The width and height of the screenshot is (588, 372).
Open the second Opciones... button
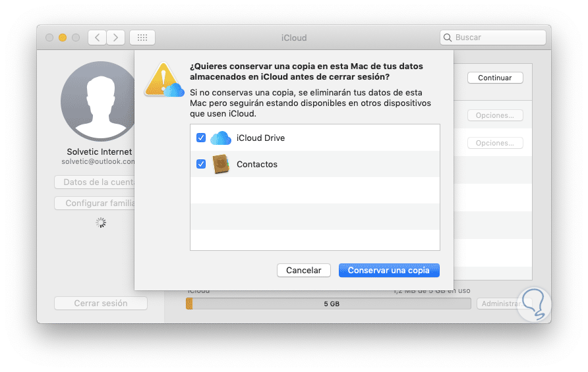(x=495, y=143)
